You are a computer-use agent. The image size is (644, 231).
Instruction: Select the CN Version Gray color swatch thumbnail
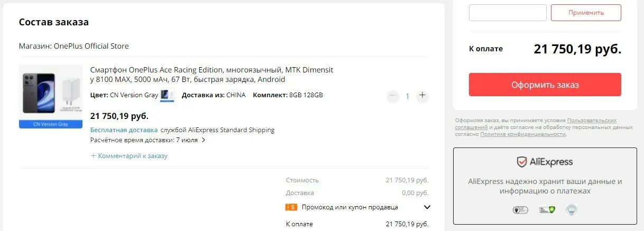pos(168,95)
